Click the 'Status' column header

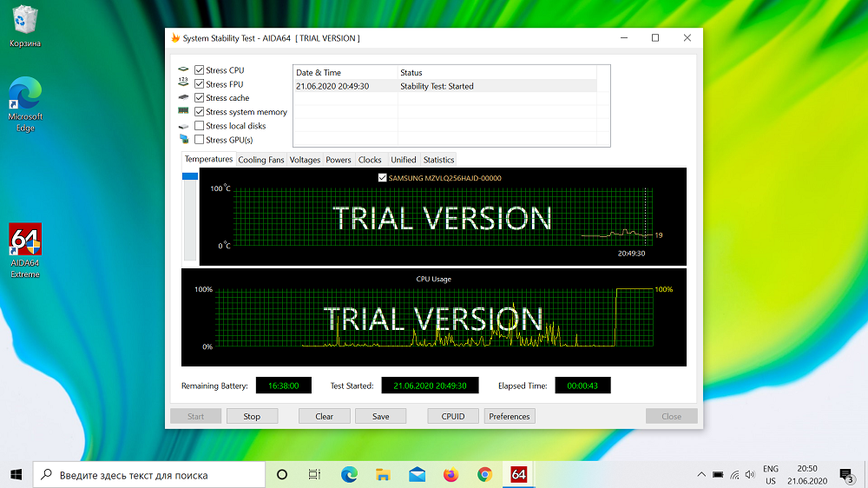(497, 73)
